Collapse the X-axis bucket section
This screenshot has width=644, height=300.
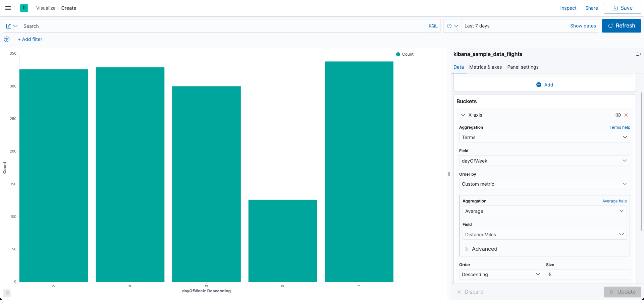point(463,115)
